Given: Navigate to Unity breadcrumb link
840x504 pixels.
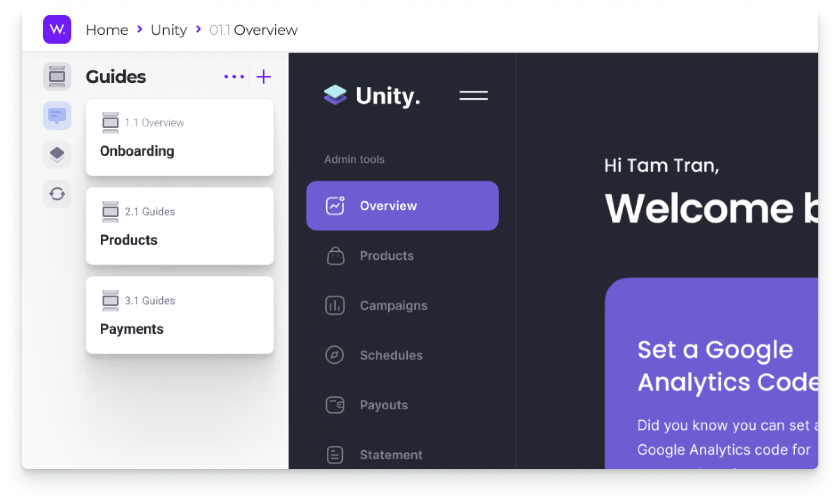Looking at the screenshot, I should (169, 30).
